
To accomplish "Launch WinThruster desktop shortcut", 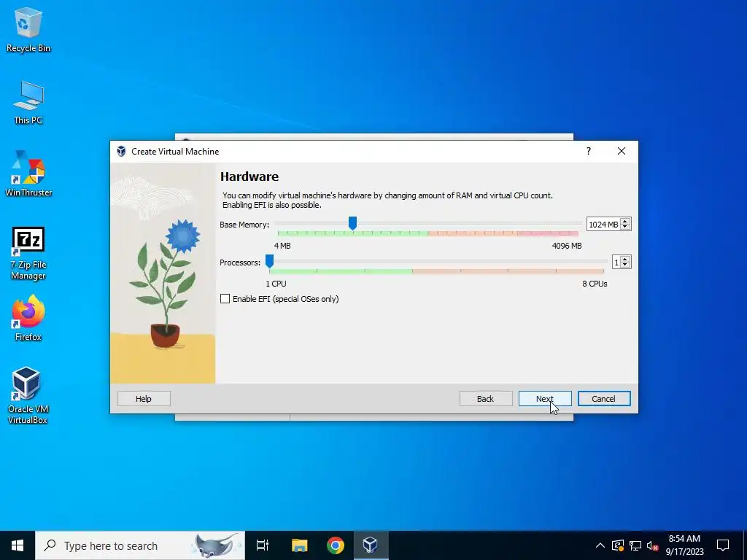I will coord(28,174).
